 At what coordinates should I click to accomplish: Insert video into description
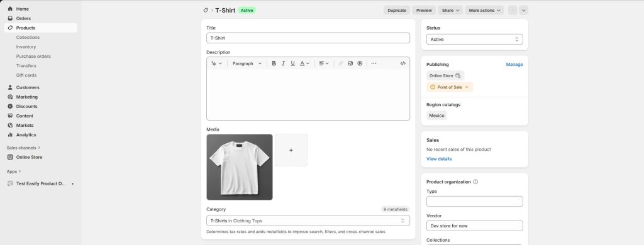360,63
